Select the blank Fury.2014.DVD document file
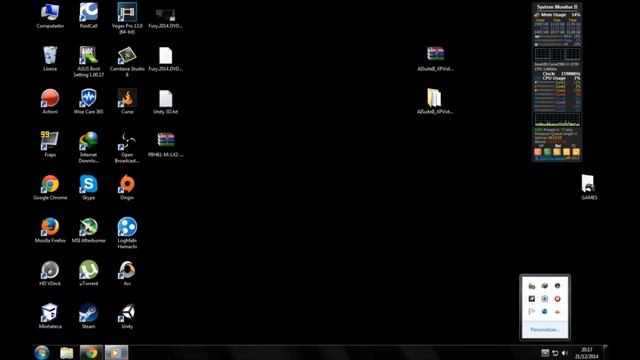 (x=165, y=58)
